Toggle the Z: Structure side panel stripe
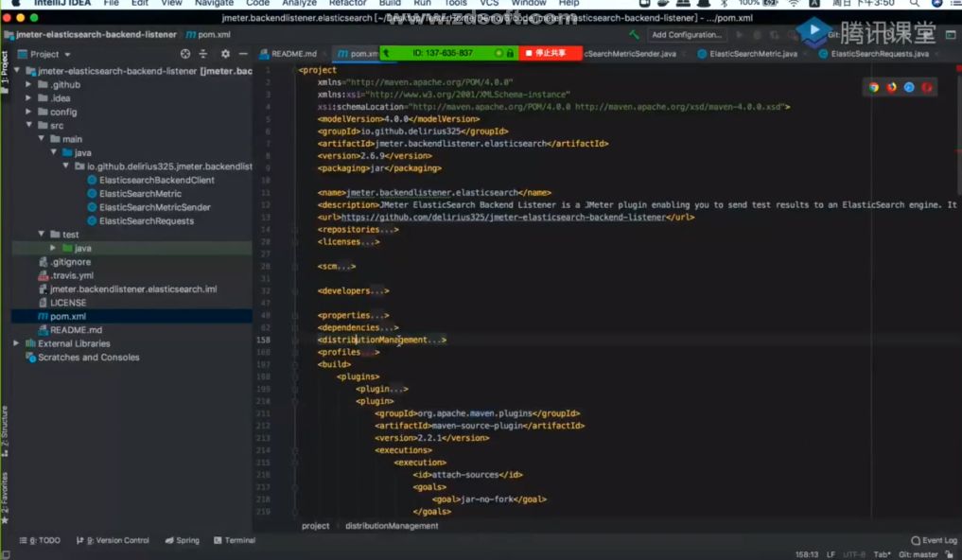This screenshot has width=962, height=560. click(x=5, y=431)
